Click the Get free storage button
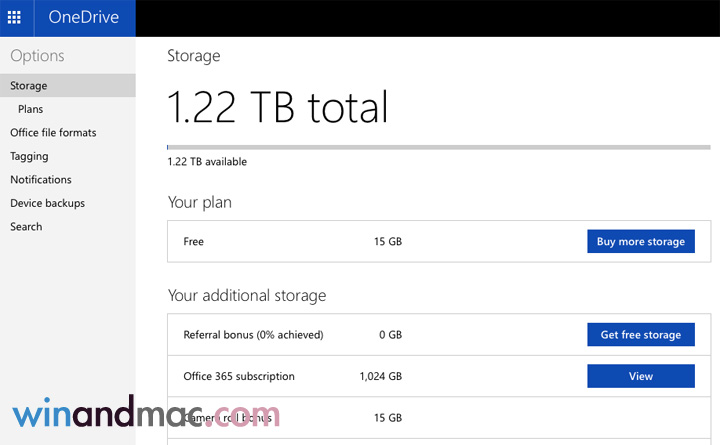Screen dimensions: 720x445 click(x=640, y=335)
